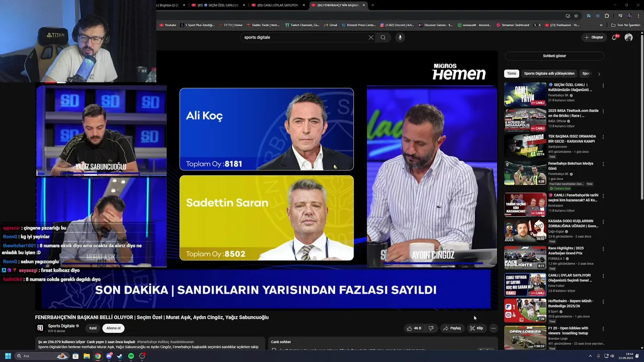Viewport: 644px width, 362px height.
Task: Open Chrome from the taskbar
Action: coord(98,356)
